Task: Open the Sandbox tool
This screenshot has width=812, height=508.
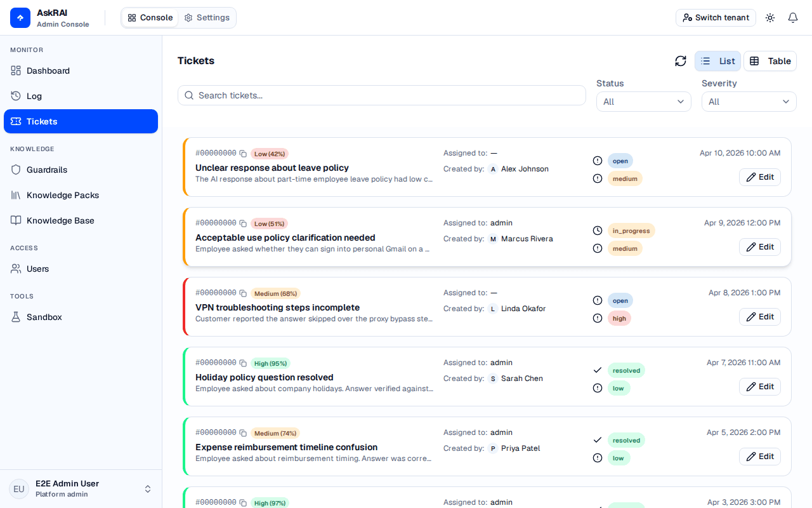Action: (x=81, y=317)
